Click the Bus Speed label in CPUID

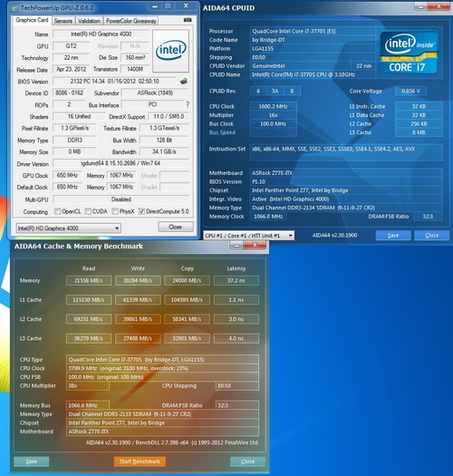[222, 132]
